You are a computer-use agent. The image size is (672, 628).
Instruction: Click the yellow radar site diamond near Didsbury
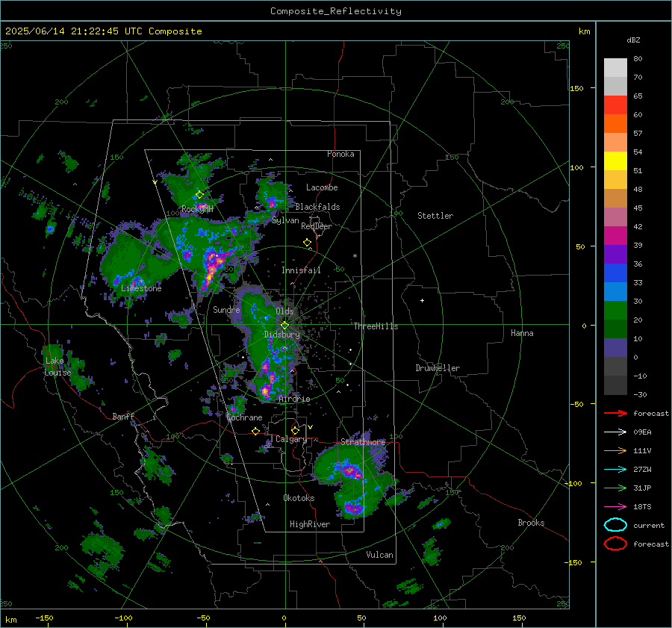285,326
